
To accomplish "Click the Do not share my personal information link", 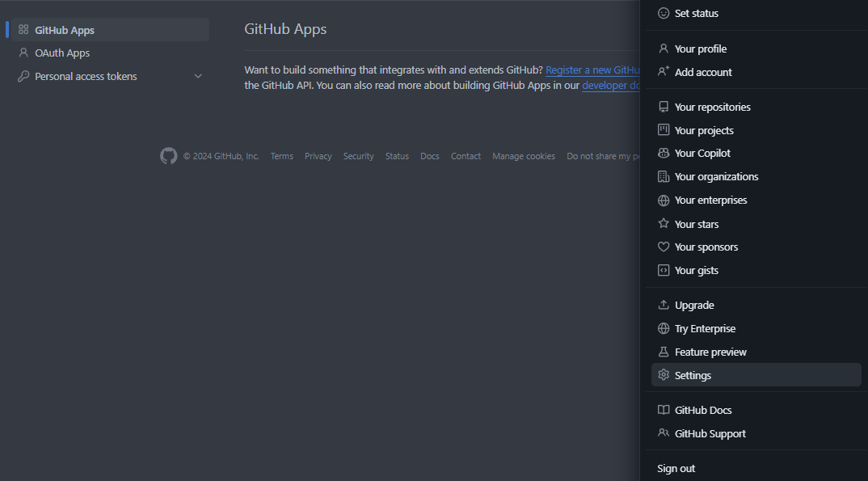I will pos(603,156).
